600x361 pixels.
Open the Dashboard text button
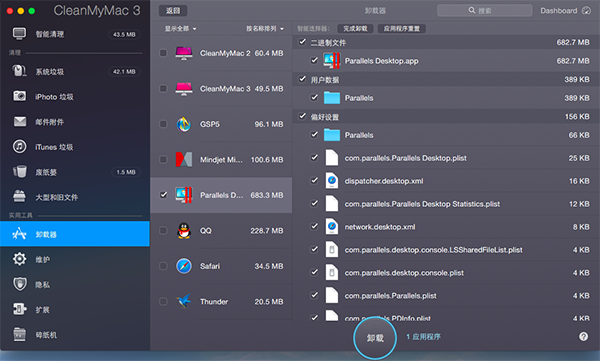coord(559,11)
